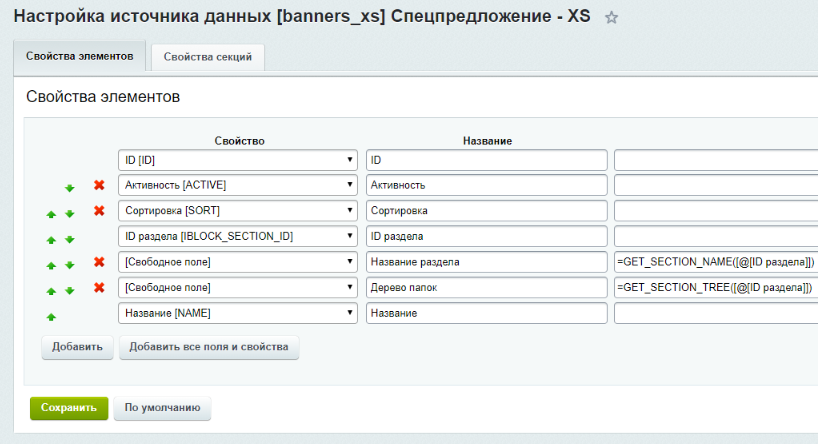The width and height of the screenshot is (819, 445).
Task: Select the Свойства элементов tab
Action: coord(80,57)
